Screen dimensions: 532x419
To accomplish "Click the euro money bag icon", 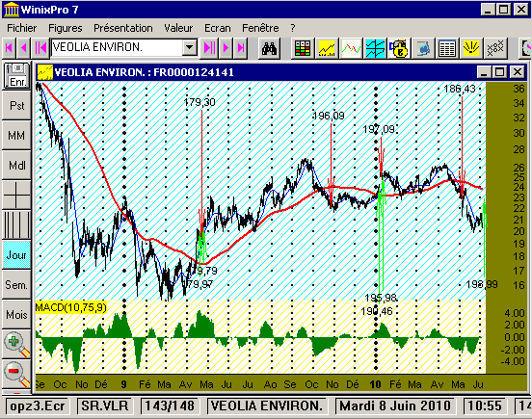I will [399, 48].
